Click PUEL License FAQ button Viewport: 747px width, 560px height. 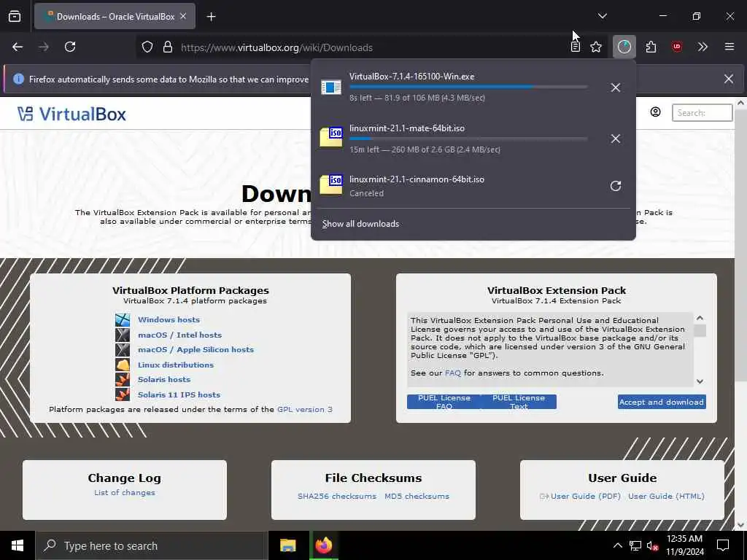point(444,402)
